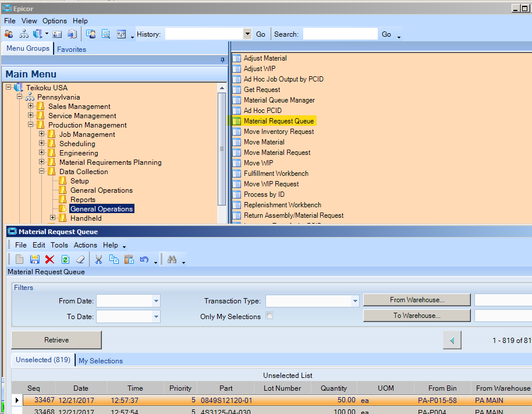
Task: Open the To Date dropdown
Action: 156,317
